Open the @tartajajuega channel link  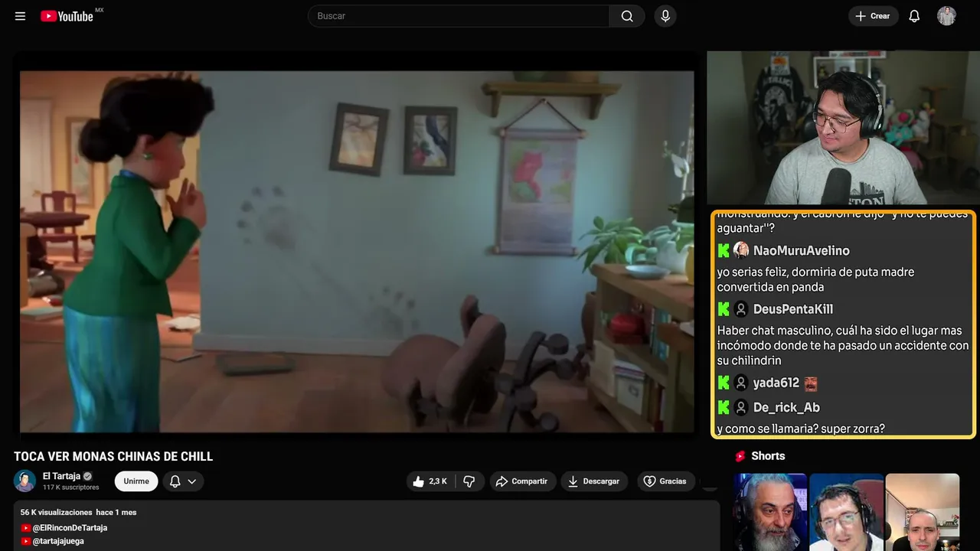[58, 541]
